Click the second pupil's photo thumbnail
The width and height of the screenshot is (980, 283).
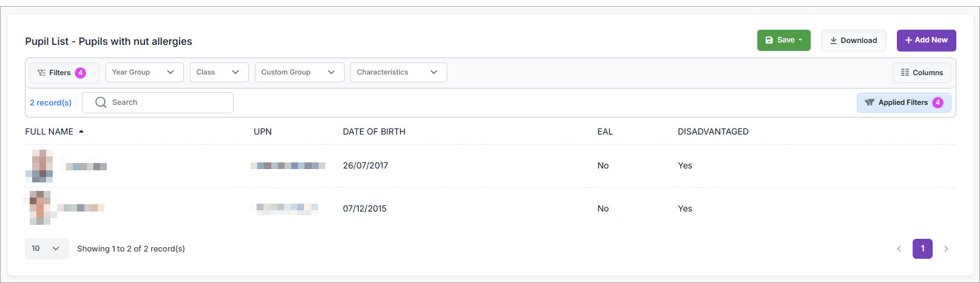[39, 208]
